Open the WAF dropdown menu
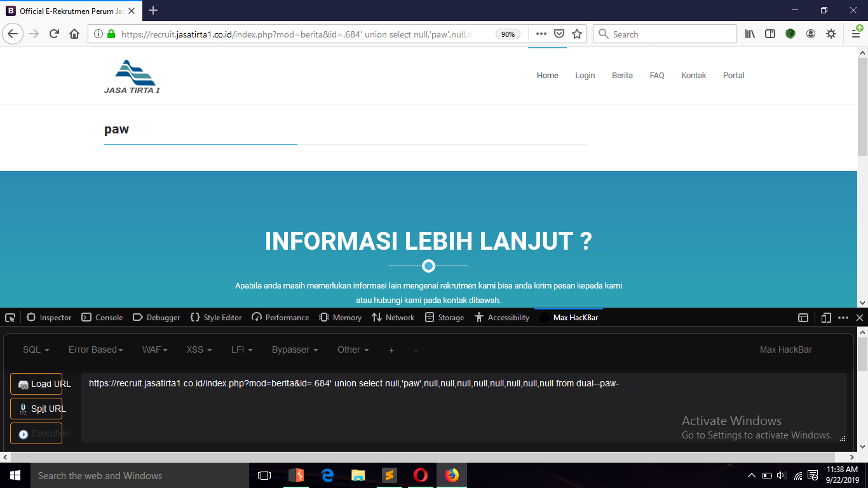The width and height of the screenshot is (868, 488). (155, 350)
